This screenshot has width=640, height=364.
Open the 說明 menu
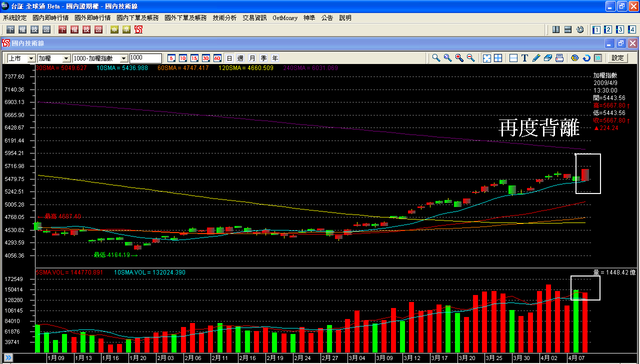[x=345, y=18]
